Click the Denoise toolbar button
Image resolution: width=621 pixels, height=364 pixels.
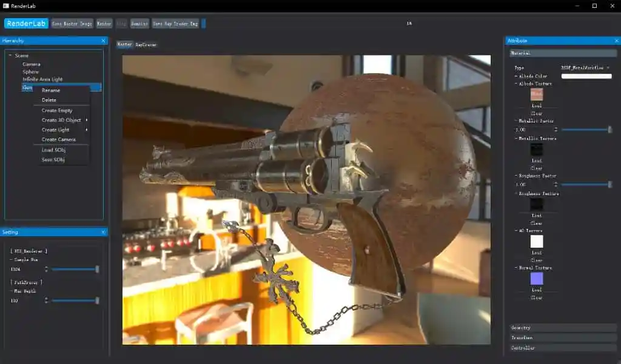(139, 24)
